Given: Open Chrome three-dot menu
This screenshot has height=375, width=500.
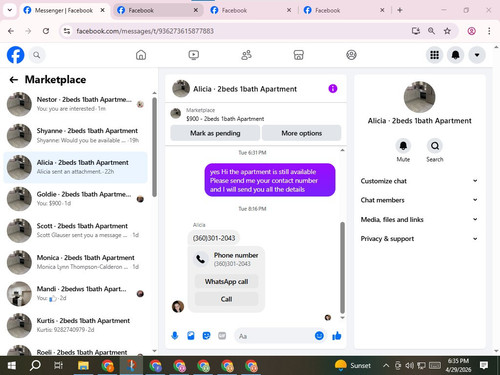Looking at the screenshot, I should [x=489, y=31].
